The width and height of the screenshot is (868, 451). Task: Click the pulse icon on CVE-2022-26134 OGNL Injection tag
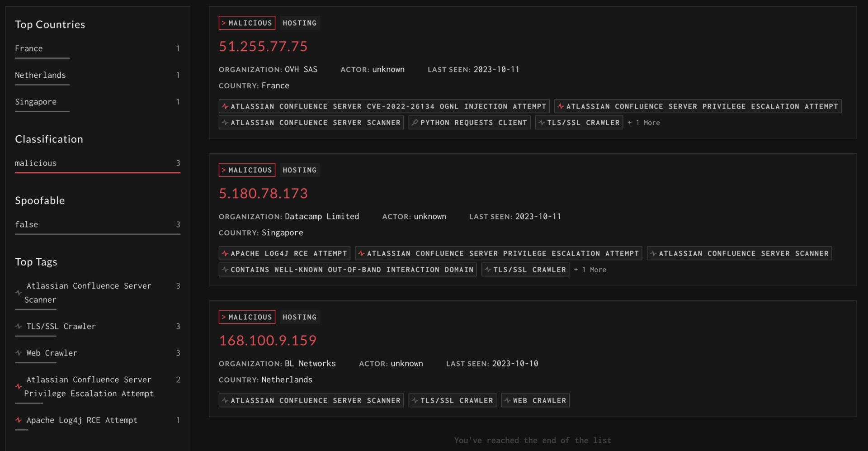click(x=225, y=106)
